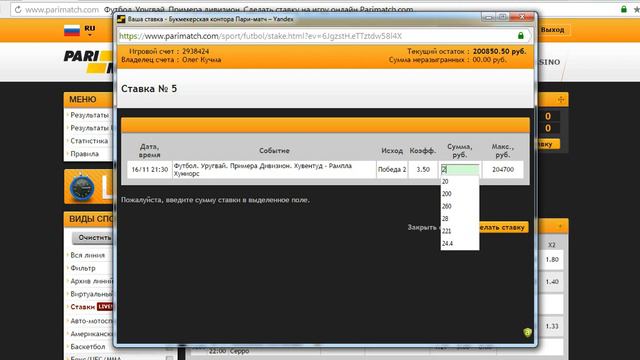
Task: Click the date cell 16/11 21:30
Action: (149, 169)
